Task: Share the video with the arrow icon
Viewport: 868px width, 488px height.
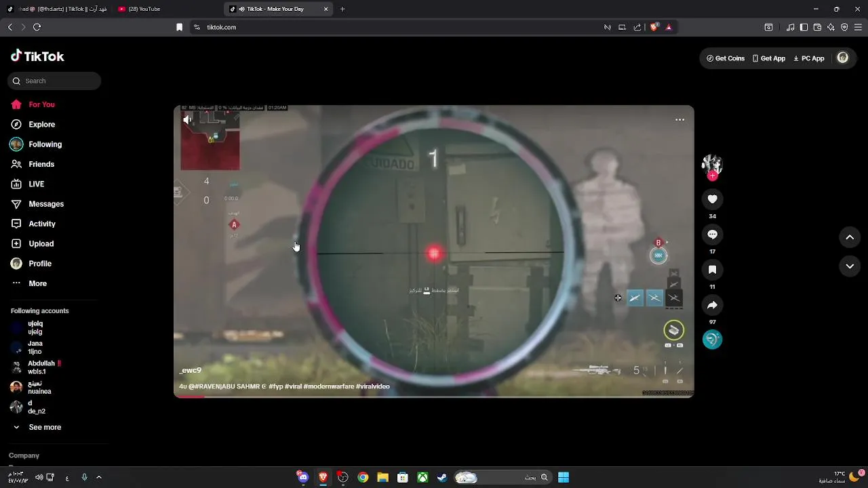Action: click(x=712, y=305)
